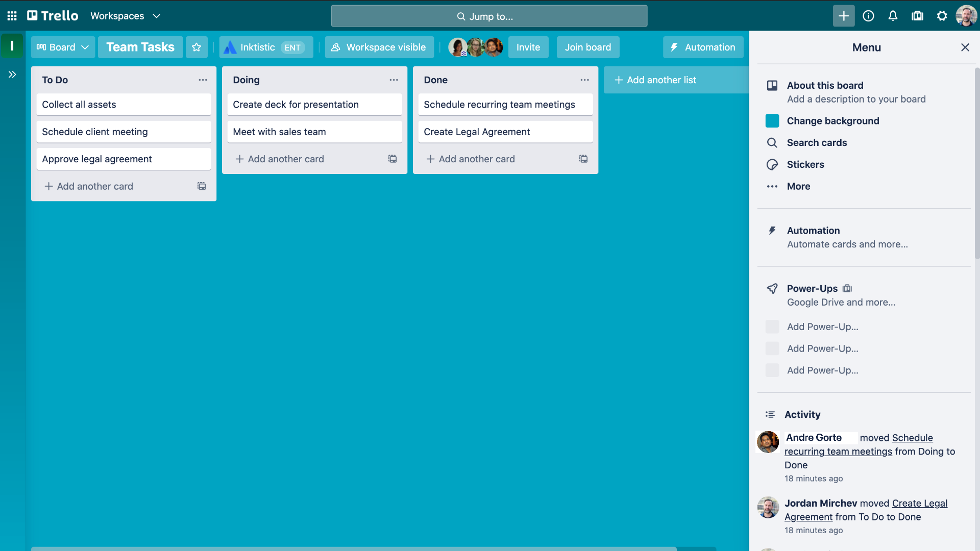Open the Done list overflow dropdown
980x551 pixels.
point(583,80)
